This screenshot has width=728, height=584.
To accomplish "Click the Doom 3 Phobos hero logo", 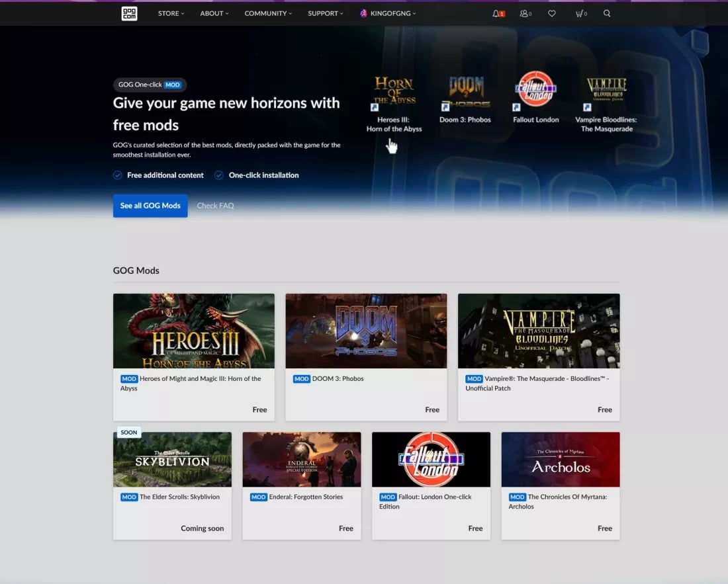I will click(466, 93).
